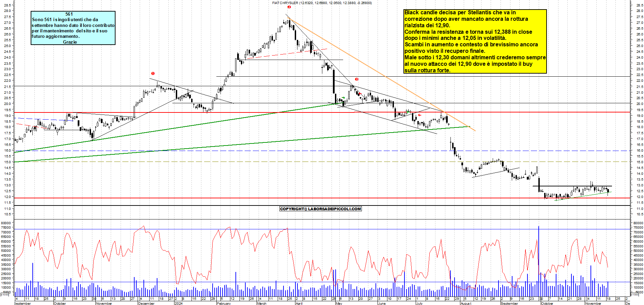Click the word Grazie in the cyan box

[70, 42]
